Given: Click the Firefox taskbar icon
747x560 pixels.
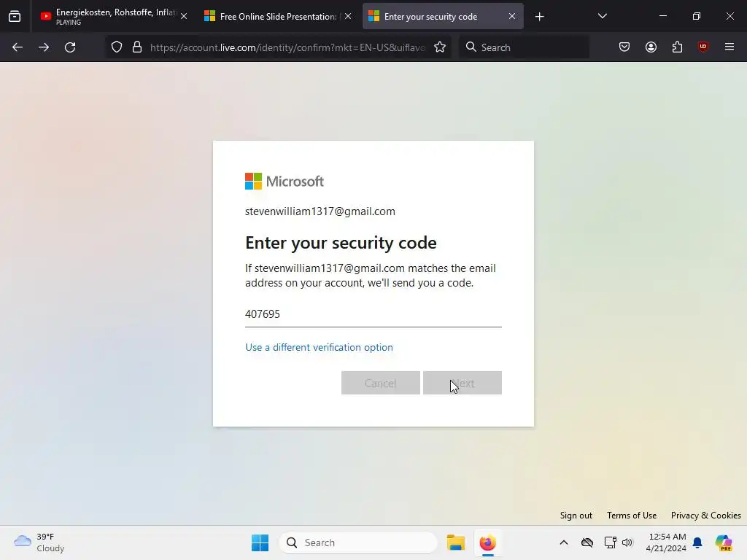Looking at the screenshot, I should pos(487,542).
